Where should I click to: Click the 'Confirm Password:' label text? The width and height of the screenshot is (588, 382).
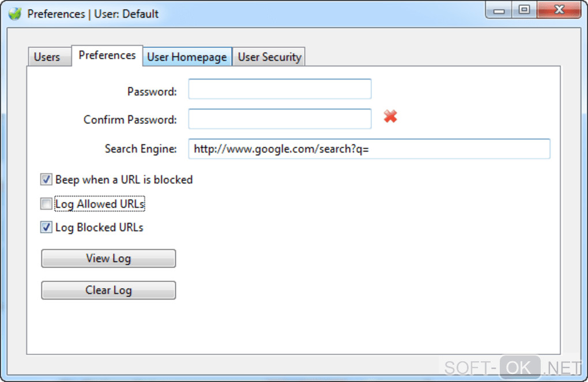(130, 120)
